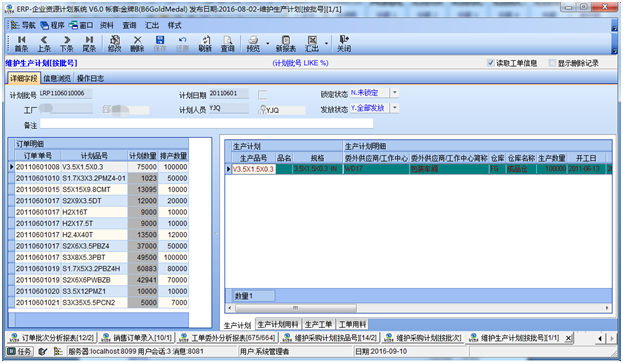The image size is (623, 363).
Task: Click the 订单单号 column header
Action: 38,156
